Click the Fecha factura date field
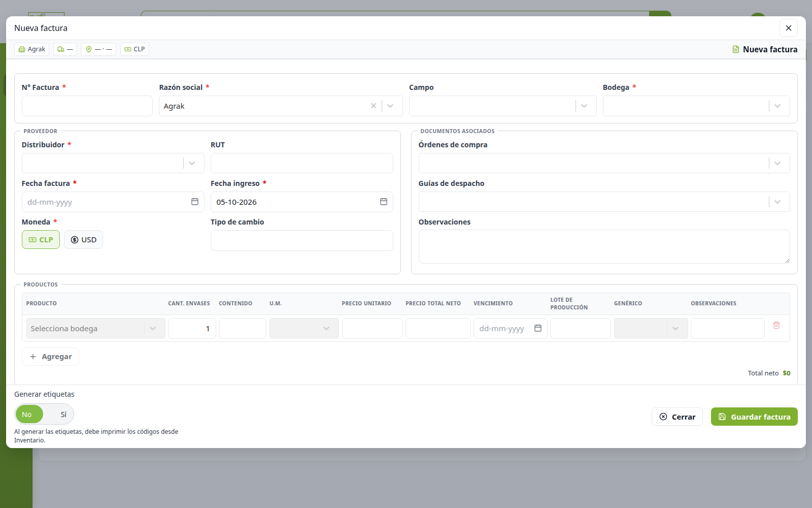The height and width of the screenshot is (508, 812). tap(113, 202)
